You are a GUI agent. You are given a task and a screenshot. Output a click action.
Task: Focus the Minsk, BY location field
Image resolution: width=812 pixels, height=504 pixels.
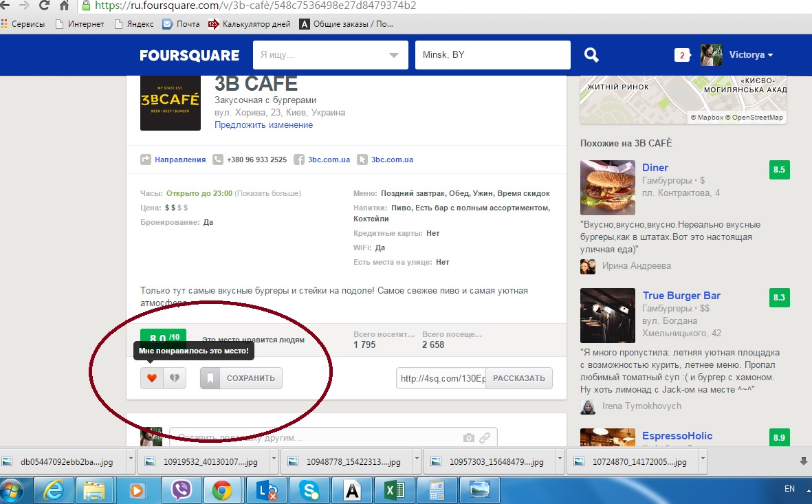[x=492, y=55]
